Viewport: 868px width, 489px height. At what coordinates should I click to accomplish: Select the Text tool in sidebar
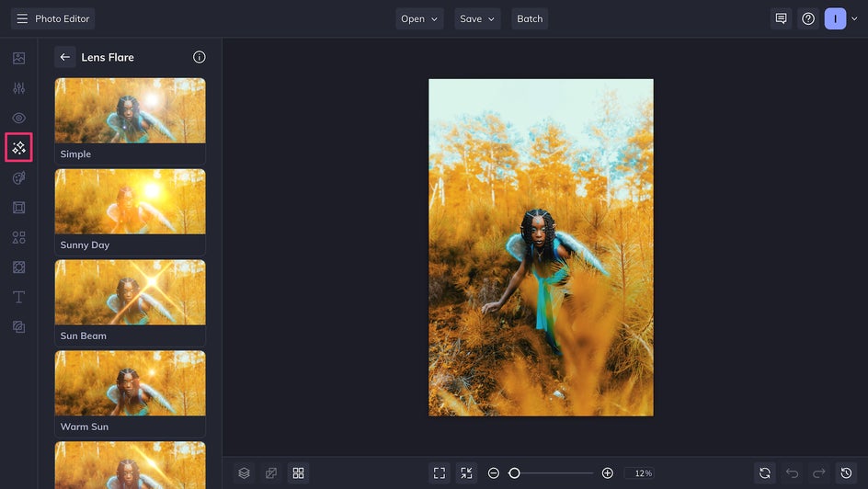point(18,297)
